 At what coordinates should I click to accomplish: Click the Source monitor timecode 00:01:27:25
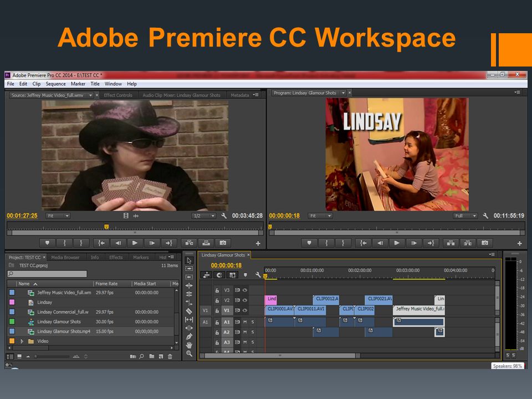pyautogui.click(x=22, y=216)
